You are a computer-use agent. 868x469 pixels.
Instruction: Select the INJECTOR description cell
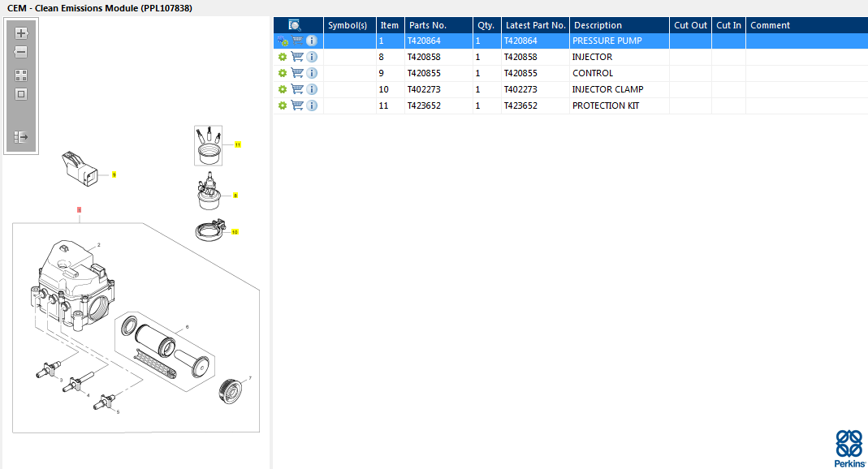click(x=619, y=57)
